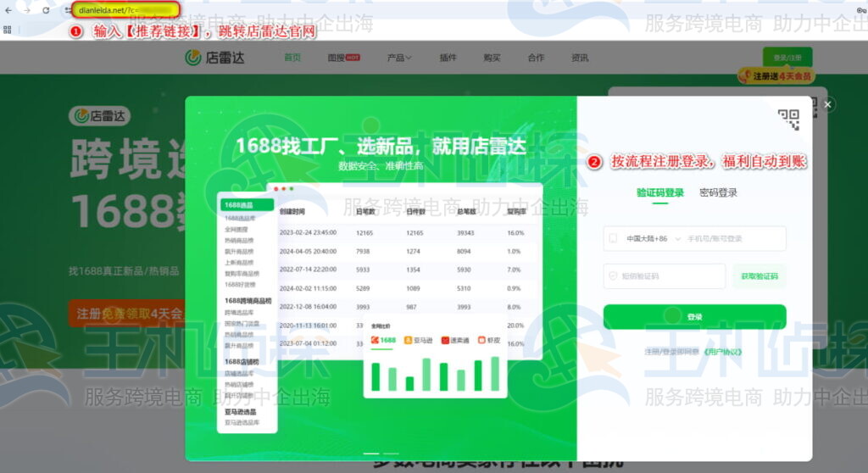Select the 验证码登录 tab
The height and width of the screenshot is (473, 868).
click(659, 192)
